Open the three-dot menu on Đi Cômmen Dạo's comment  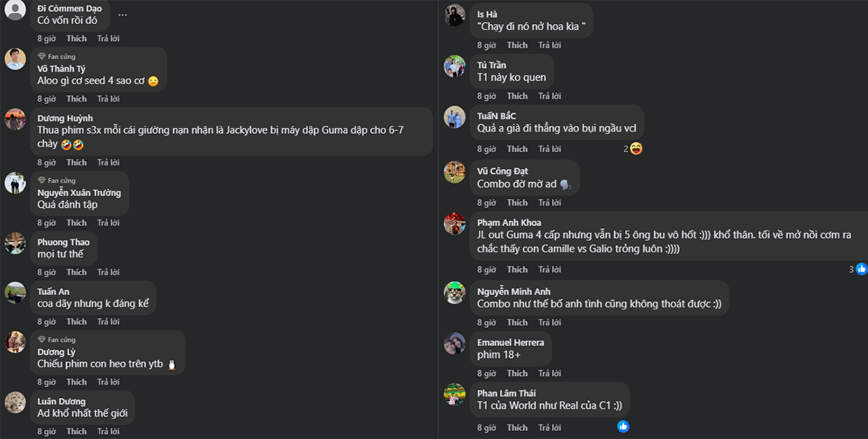coord(122,14)
